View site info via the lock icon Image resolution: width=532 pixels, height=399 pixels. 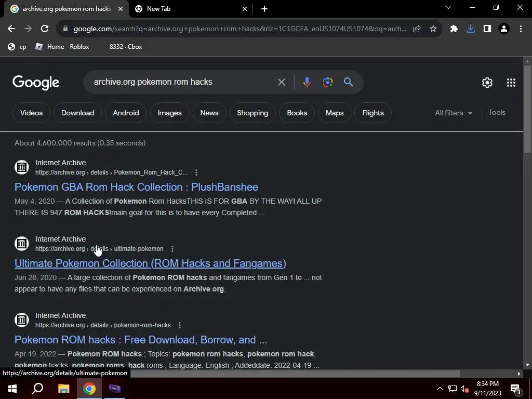pos(65,29)
